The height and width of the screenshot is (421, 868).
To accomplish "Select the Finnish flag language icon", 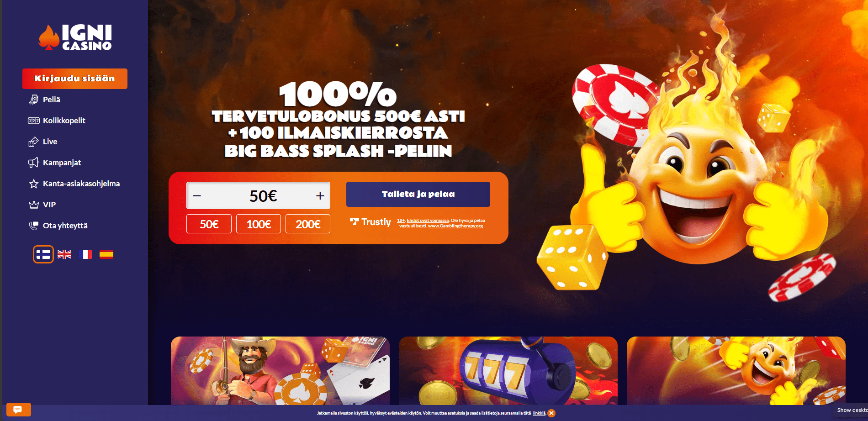I will (43, 254).
